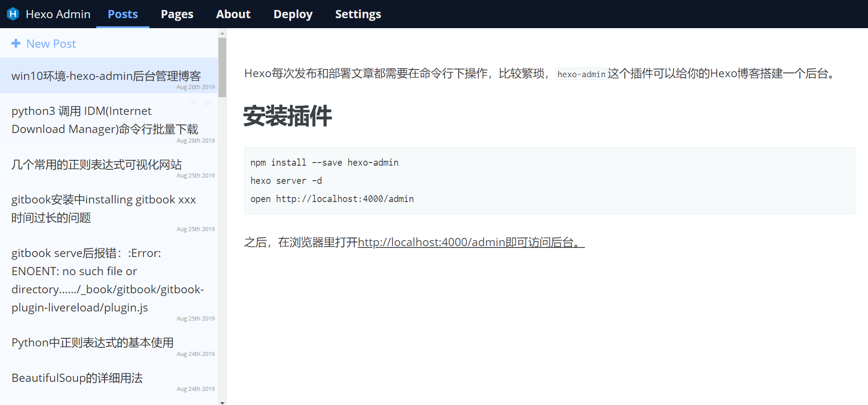Select post gitbook安装中installing gitbook xxx
This screenshot has width=868, height=405.
(x=109, y=208)
